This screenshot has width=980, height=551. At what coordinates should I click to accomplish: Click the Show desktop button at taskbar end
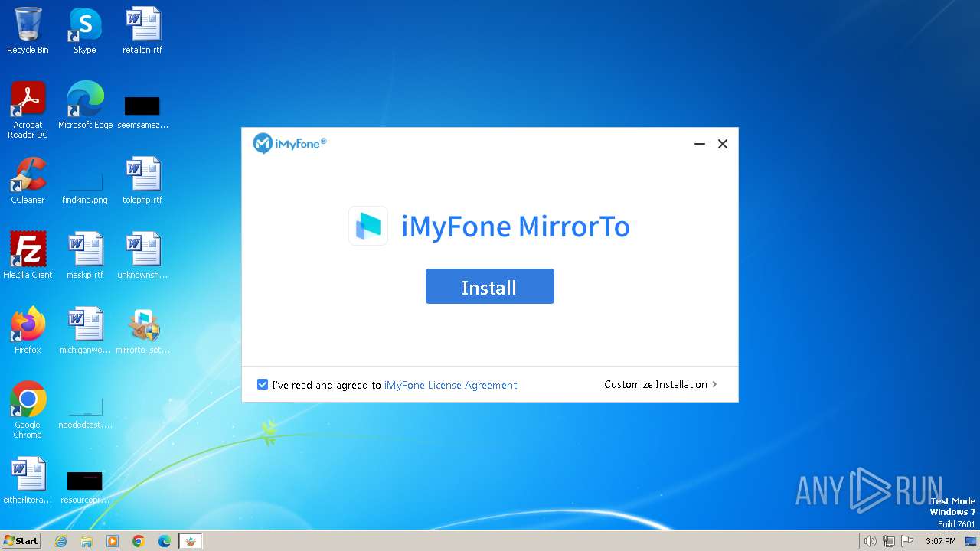[x=971, y=541]
